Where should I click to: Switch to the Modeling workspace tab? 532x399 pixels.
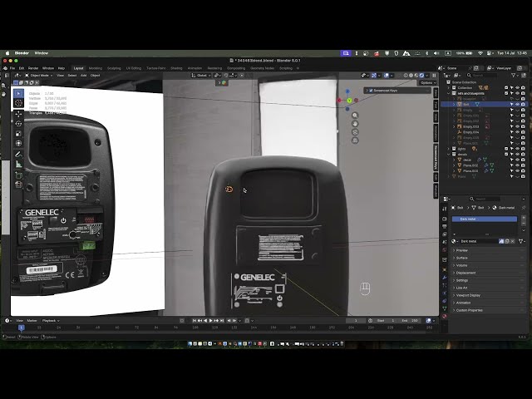(96, 68)
